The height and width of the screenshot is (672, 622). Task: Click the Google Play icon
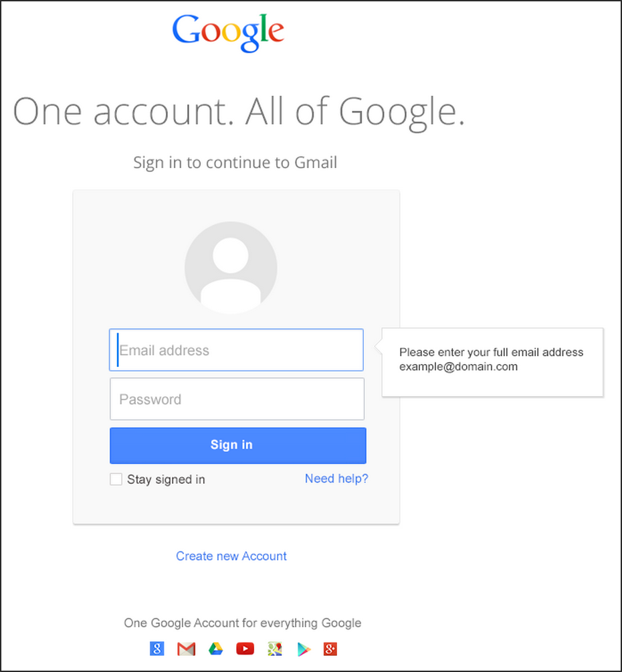pyautogui.click(x=304, y=648)
